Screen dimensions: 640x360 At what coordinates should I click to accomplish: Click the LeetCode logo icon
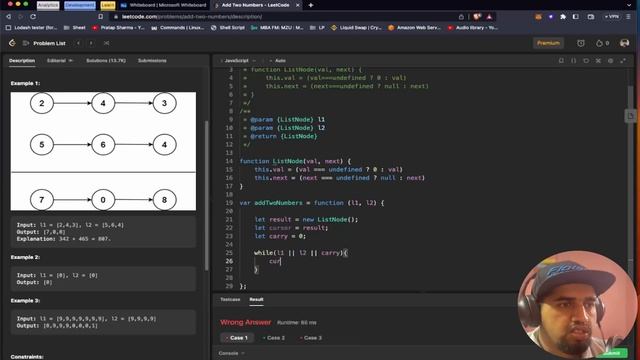[12, 43]
